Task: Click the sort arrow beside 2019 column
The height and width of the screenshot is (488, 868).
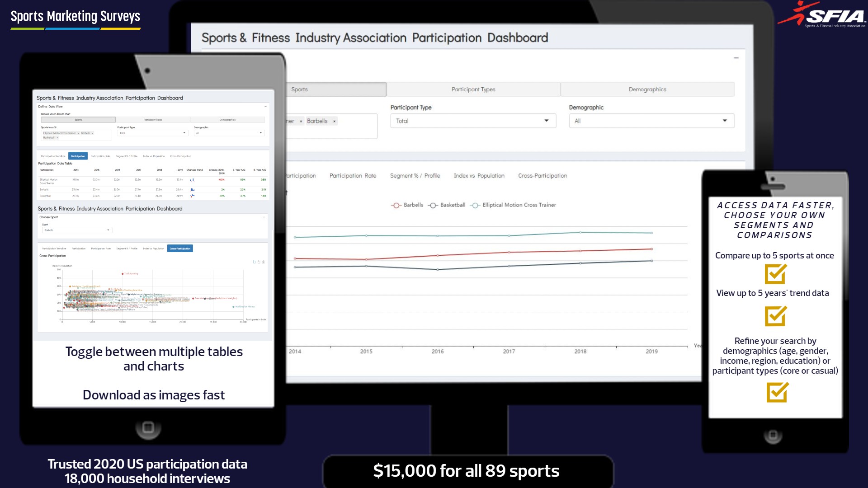Action: (x=176, y=170)
